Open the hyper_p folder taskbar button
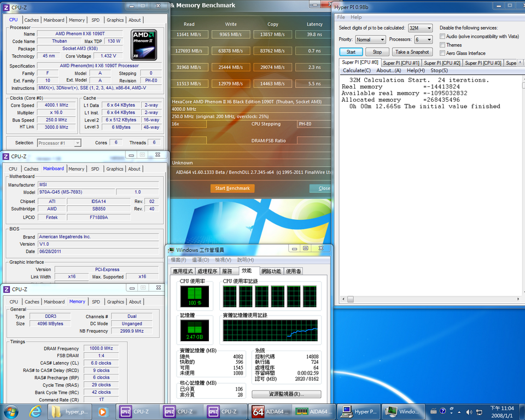This screenshot has width=525, height=420. tap(69, 412)
